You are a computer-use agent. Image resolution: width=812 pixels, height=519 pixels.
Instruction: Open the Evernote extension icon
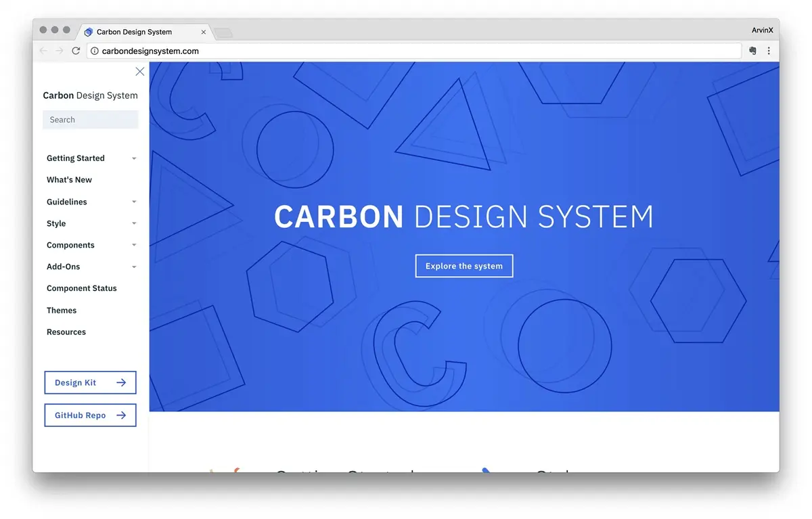tap(752, 51)
